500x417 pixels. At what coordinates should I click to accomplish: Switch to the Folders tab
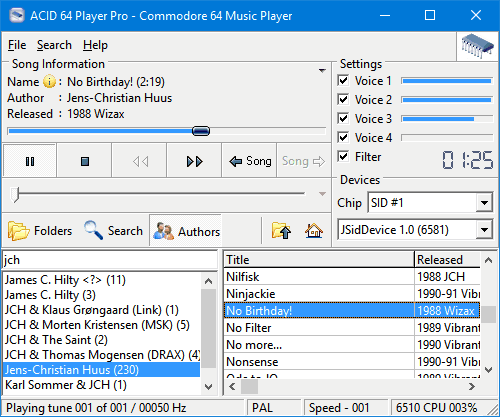point(40,230)
